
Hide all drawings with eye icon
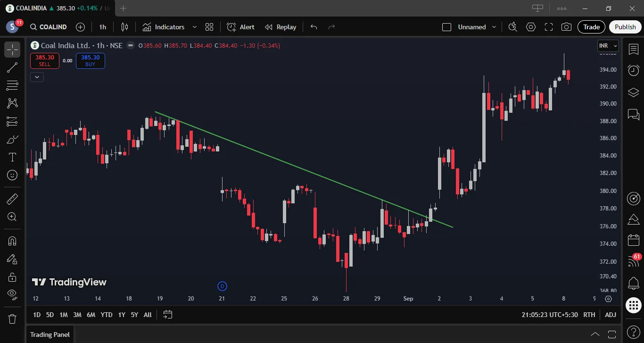click(x=12, y=295)
